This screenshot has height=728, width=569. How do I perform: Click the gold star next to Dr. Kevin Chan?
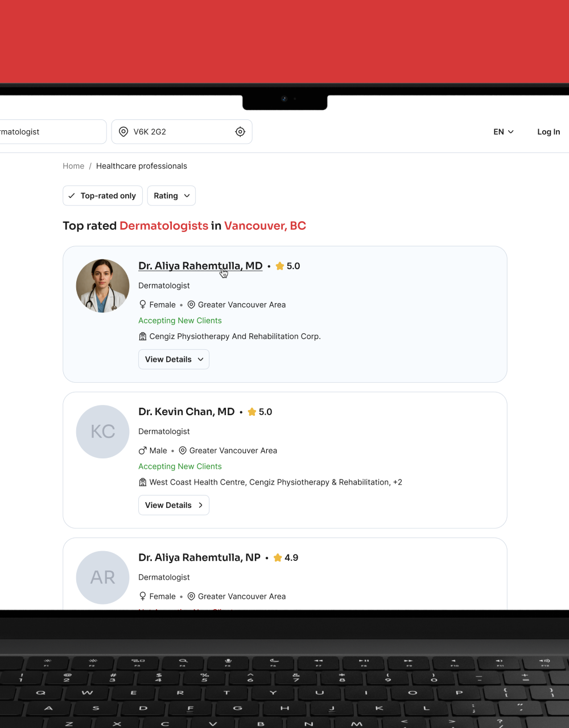[x=252, y=412]
